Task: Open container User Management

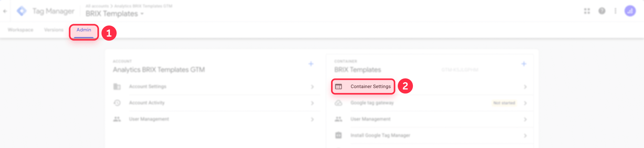Action: [371, 119]
